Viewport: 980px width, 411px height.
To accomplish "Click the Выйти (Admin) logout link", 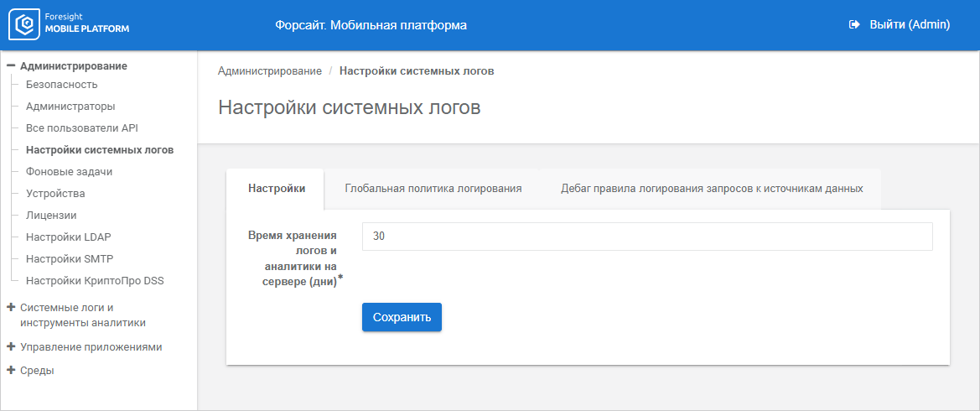I will (x=909, y=25).
